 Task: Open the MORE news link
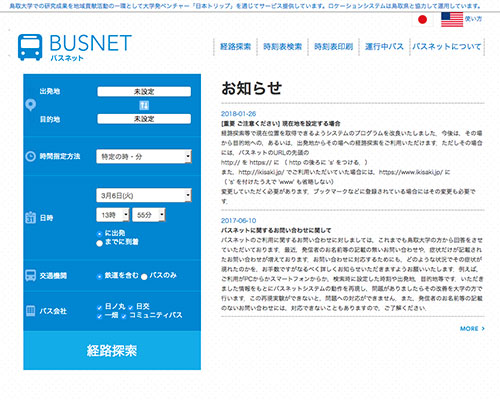(x=472, y=329)
